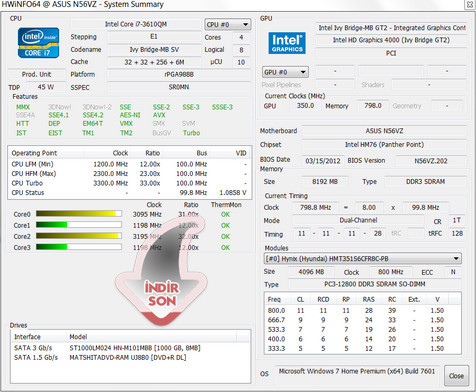Screen dimensions: 476x392
Task: Select the CPU Status row
Action: tap(129, 193)
